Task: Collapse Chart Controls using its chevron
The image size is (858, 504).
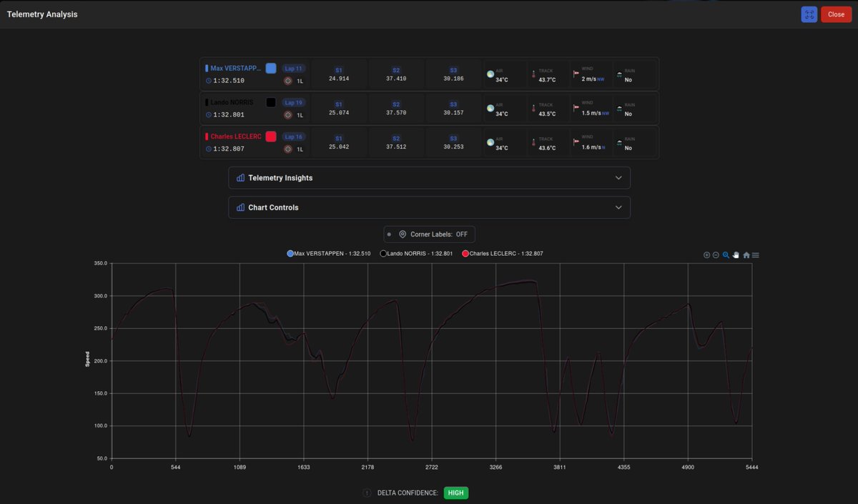Action: (618, 207)
